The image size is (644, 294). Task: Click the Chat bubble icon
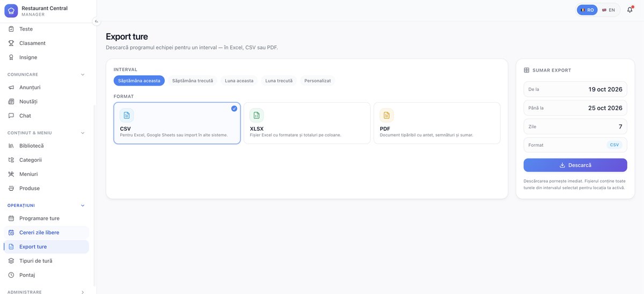click(x=11, y=116)
